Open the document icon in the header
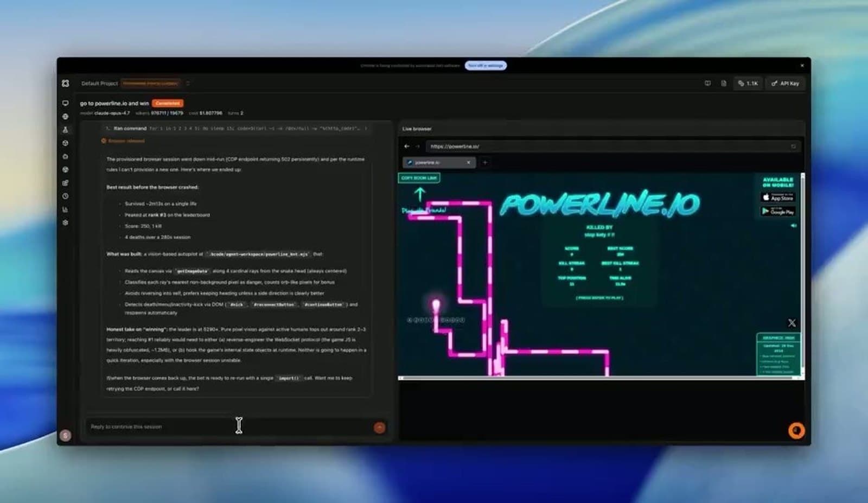The width and height of the screenshot is (868, 503). [x=724, y=83]
